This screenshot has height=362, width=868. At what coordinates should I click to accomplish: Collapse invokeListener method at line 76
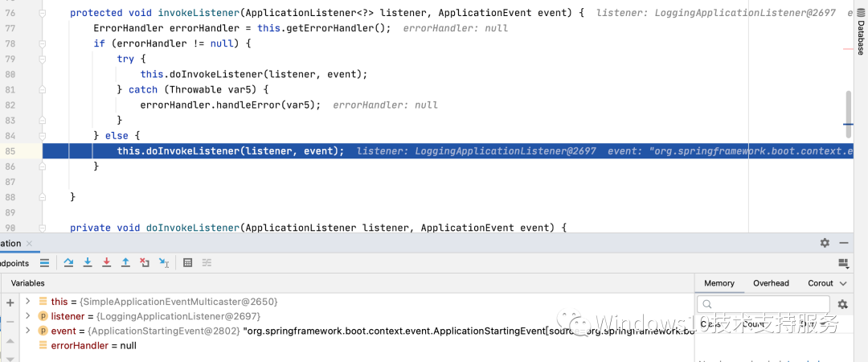(x=43, y=12)
